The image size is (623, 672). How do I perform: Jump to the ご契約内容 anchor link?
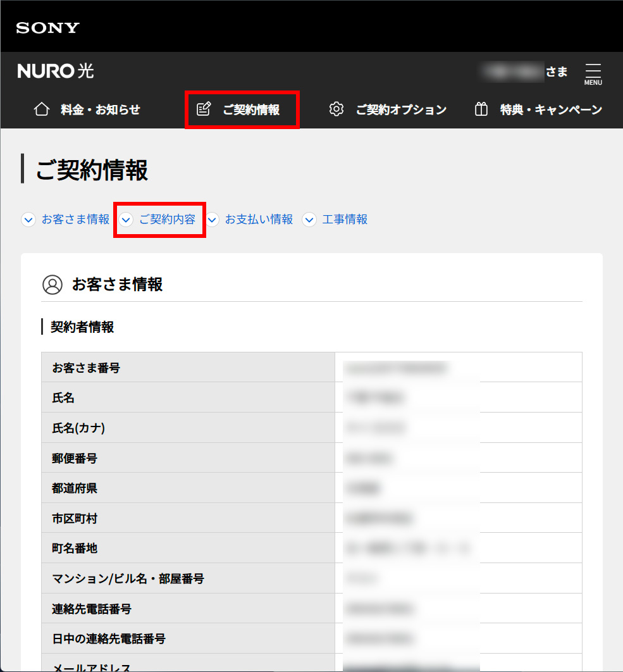(167, 220)
